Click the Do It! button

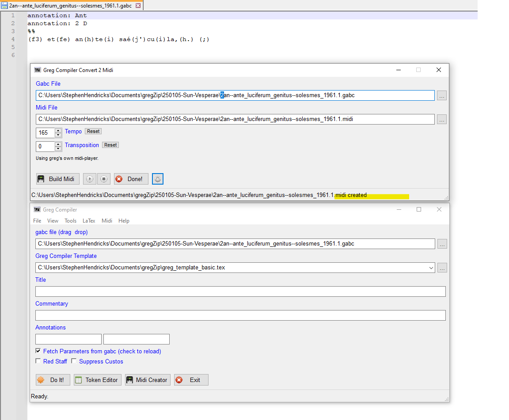point(53,380)
